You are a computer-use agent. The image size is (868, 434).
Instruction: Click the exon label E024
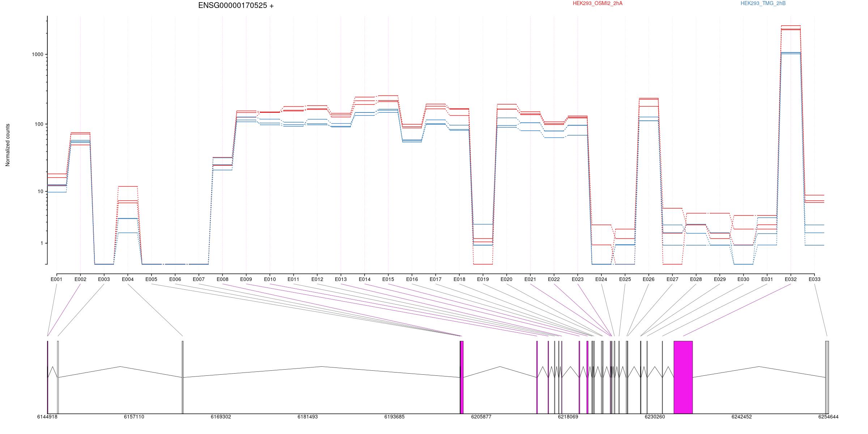601,279
